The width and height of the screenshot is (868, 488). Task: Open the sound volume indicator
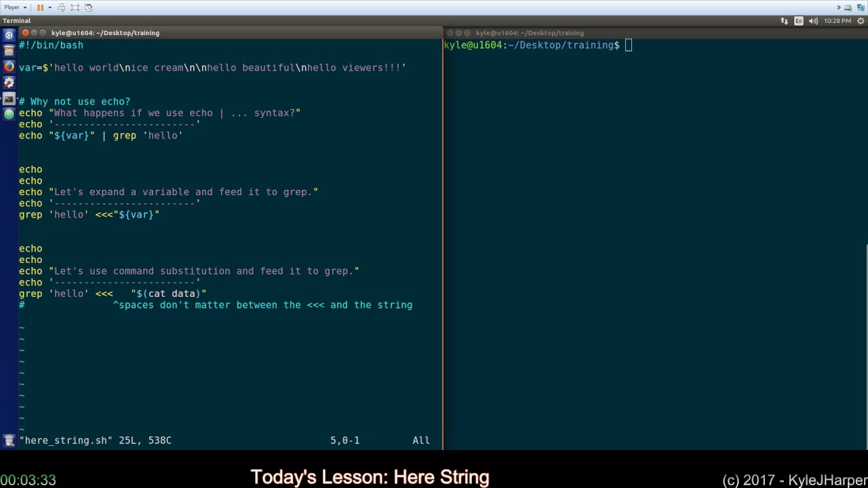click(x=813, y=21)
